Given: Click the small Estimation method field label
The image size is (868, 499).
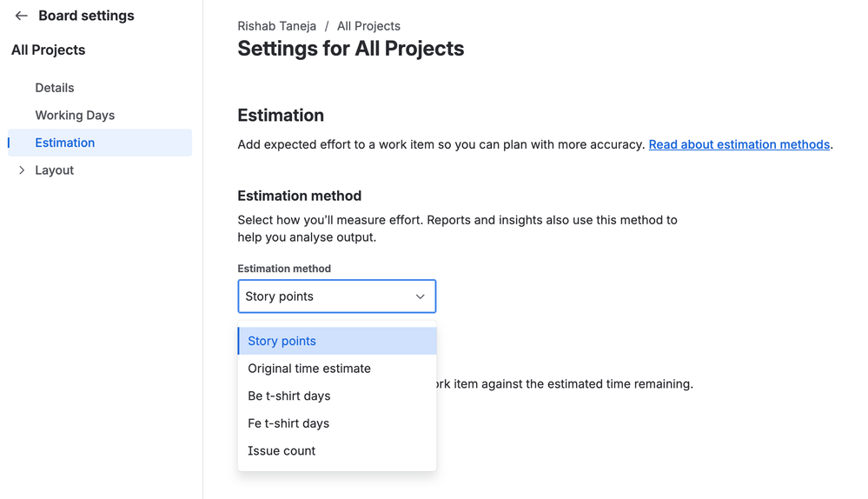Looking at the screenshot, I should click(284, 269).
